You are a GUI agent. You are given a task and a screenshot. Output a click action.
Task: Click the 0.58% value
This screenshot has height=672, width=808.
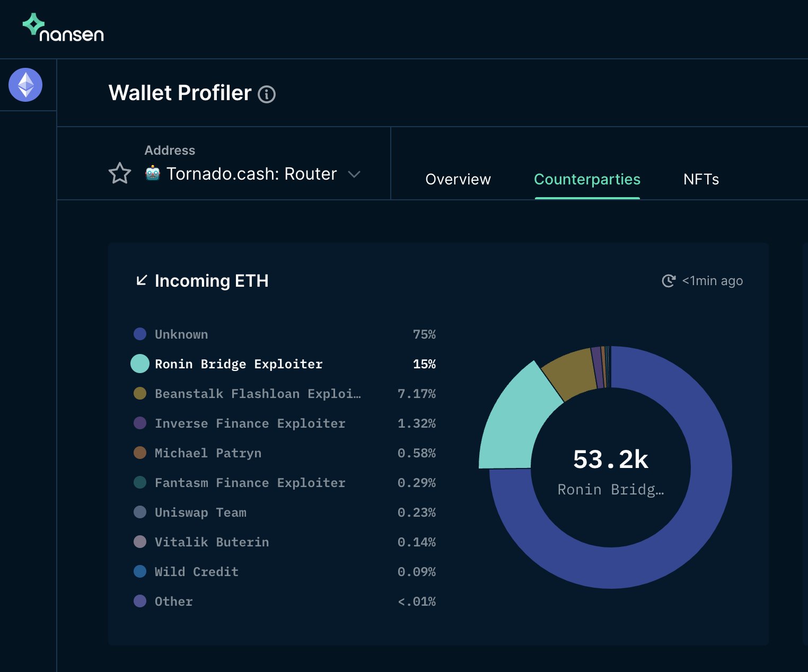[x=417, y=453]
